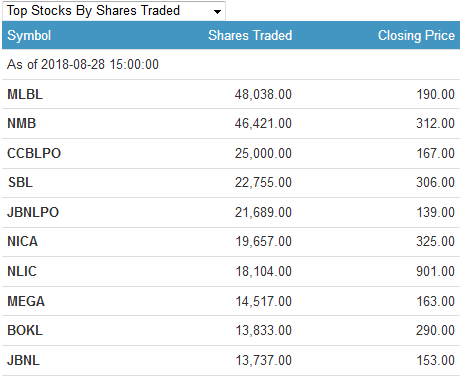Open the SBL stock symbol link
Image resolution: width=465 pixels, height=380 pixels.
tap(20, 182)
